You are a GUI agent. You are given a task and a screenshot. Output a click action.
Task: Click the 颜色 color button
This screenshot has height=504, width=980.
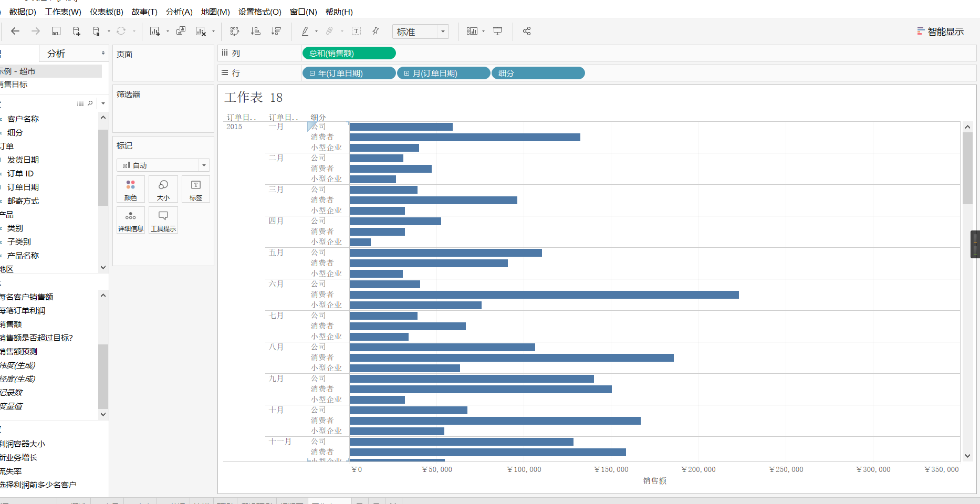131,190
